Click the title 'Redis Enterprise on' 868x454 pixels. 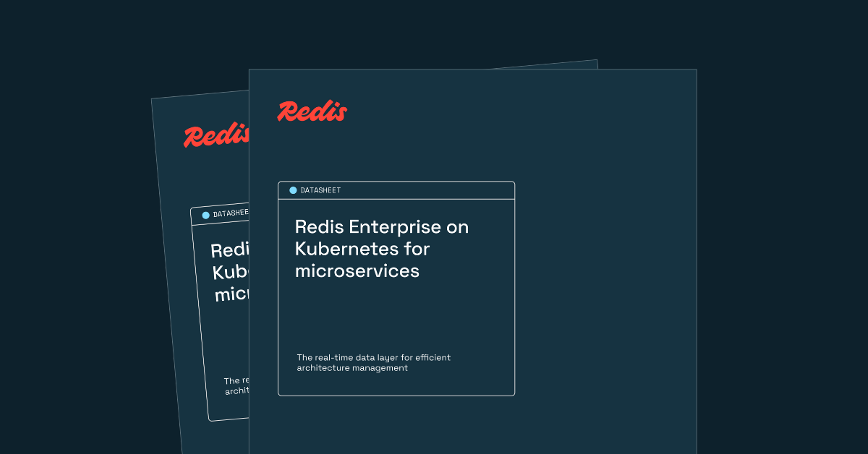(x=382, y=227)
